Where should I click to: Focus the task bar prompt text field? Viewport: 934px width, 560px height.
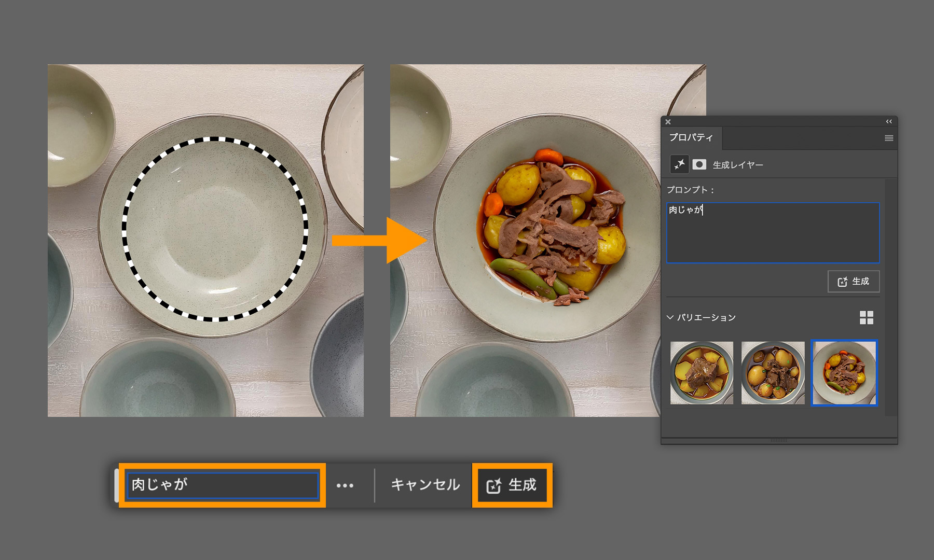pyautogui.click(x=223, y=485)
